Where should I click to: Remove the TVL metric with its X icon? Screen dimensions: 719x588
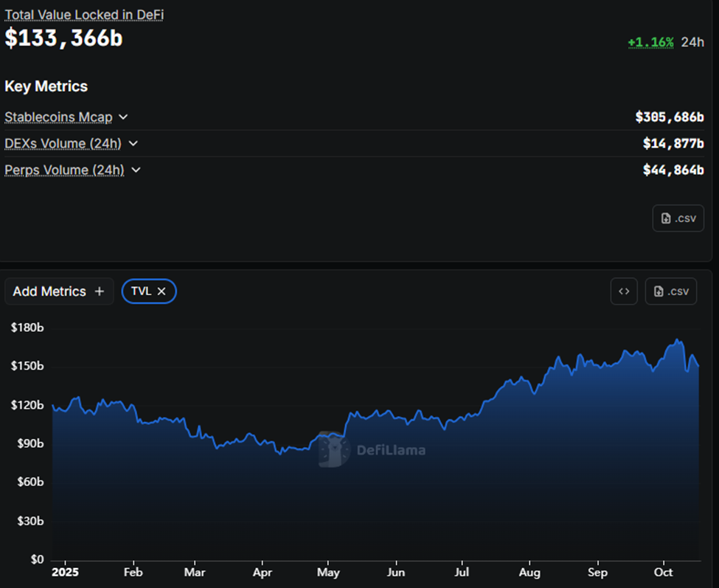tap(162, 291)
